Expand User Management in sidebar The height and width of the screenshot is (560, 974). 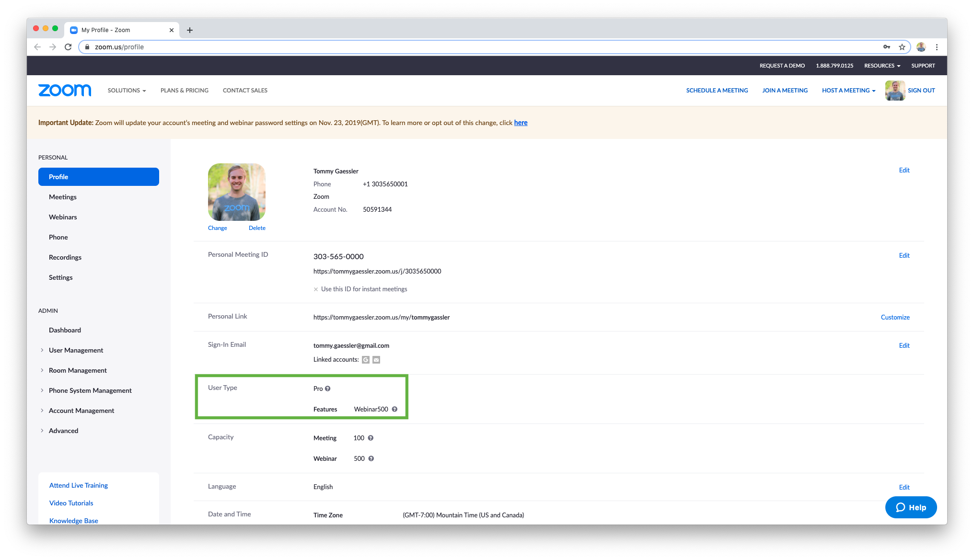(x=76, y=350)
